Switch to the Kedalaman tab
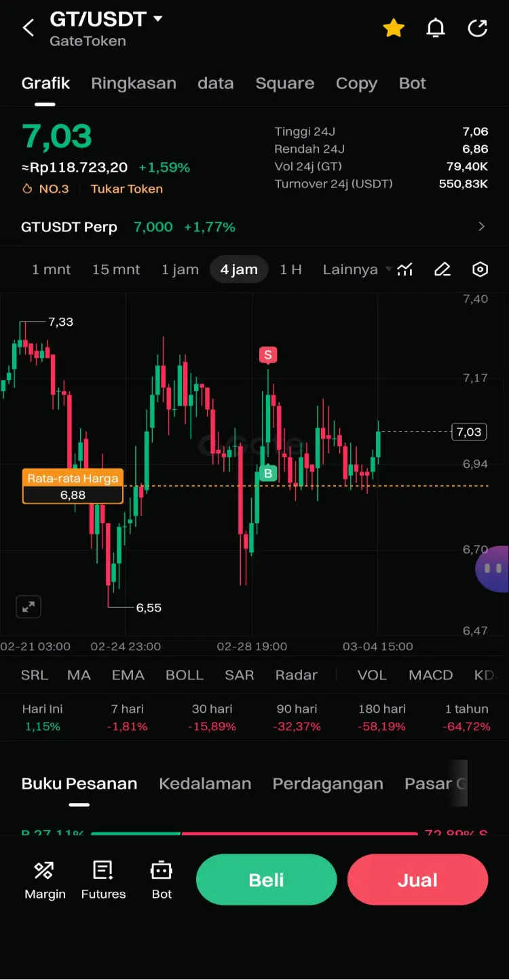509x980 pixels. [x=205, y=784]
